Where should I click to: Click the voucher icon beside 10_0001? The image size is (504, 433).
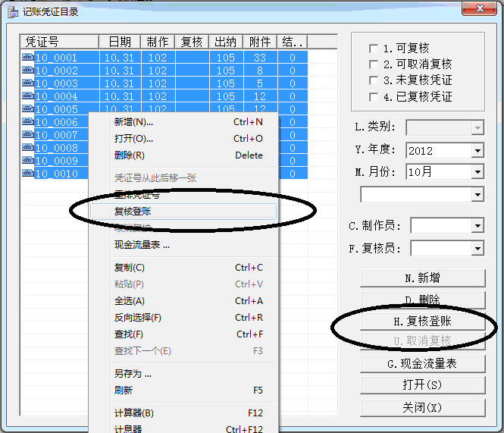(28, 58)
